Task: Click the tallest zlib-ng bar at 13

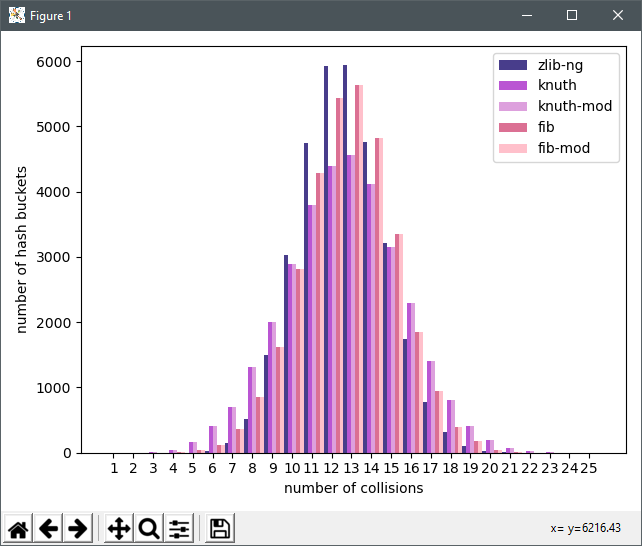Action: (x=345, y=259)
